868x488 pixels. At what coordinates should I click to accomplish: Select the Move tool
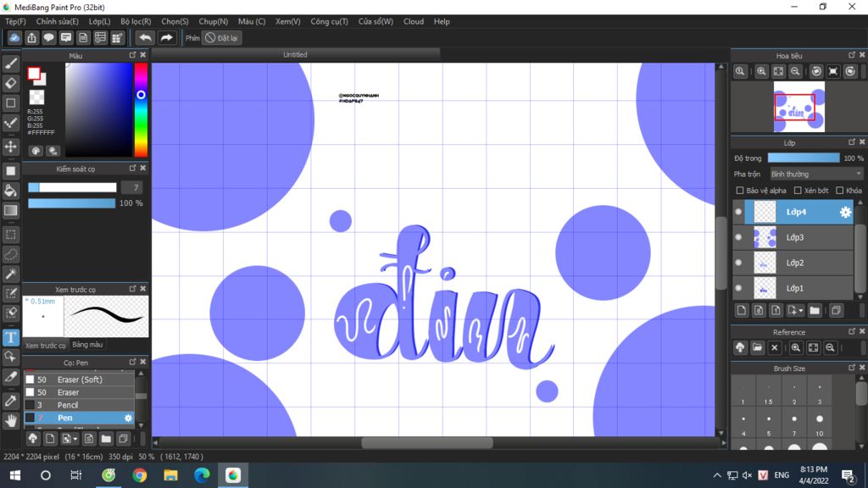tap(10, 147)
